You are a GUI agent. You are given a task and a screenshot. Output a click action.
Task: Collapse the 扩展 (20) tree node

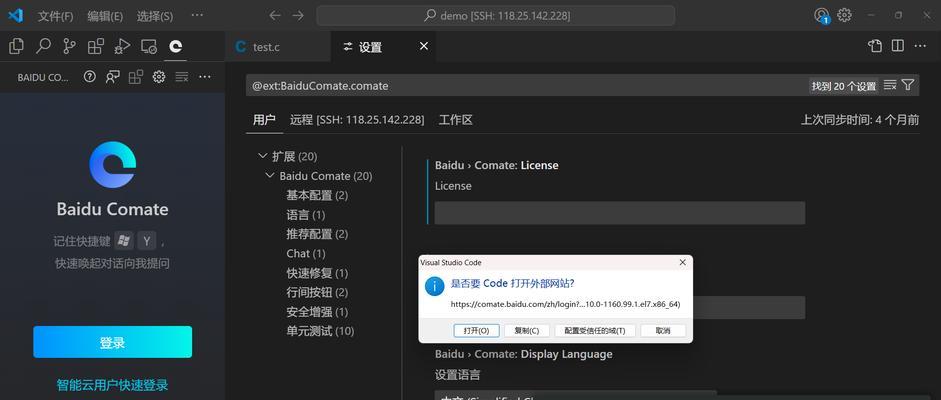(x=262, y=156)
